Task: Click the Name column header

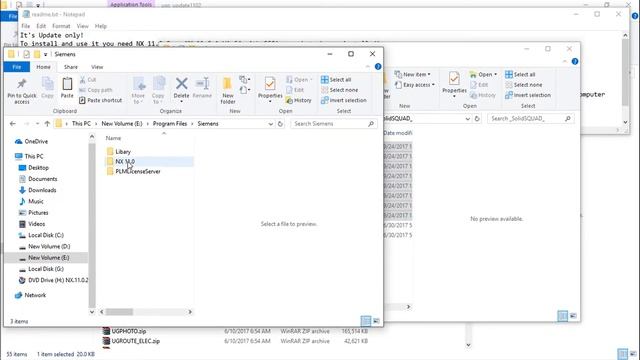Action: click(x=113, y=138)
